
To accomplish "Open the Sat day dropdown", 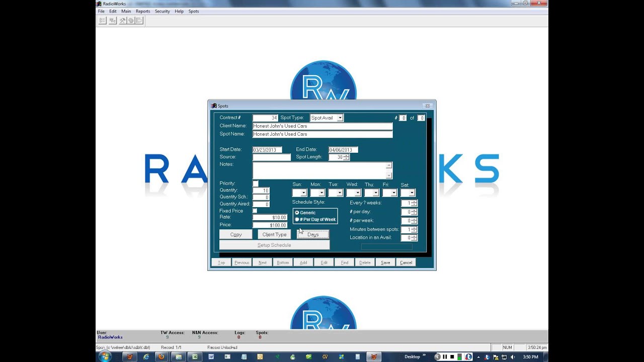I will click(412, 193).
